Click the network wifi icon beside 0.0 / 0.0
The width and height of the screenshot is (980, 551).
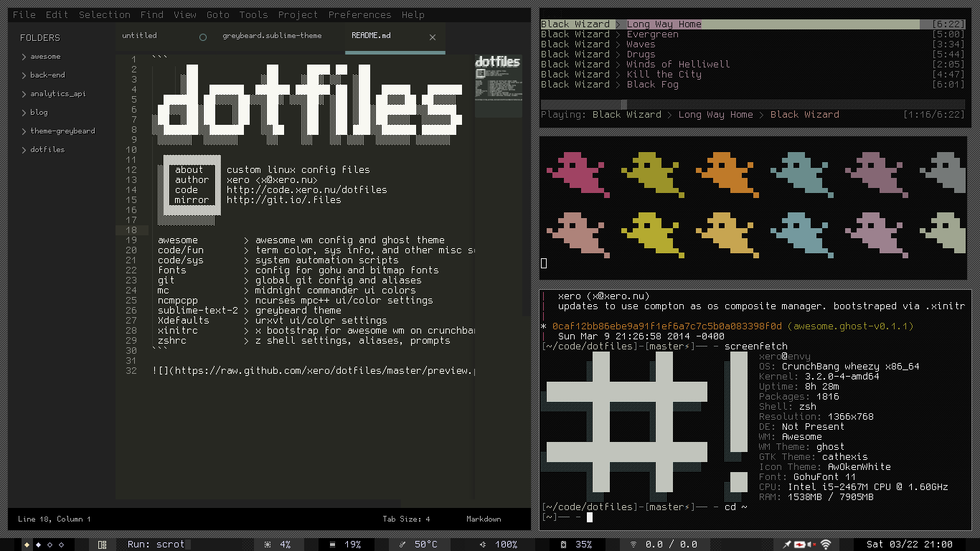(633, 545)
